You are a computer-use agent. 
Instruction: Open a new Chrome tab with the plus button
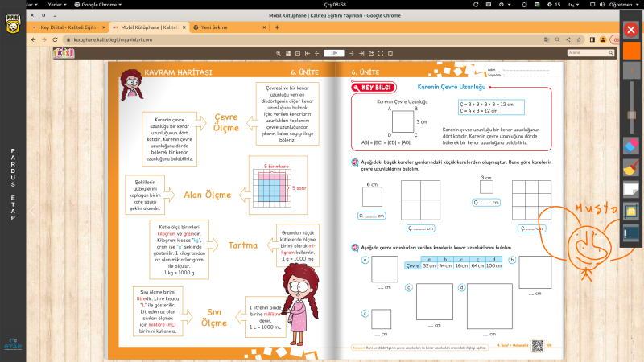coord(277,27)
